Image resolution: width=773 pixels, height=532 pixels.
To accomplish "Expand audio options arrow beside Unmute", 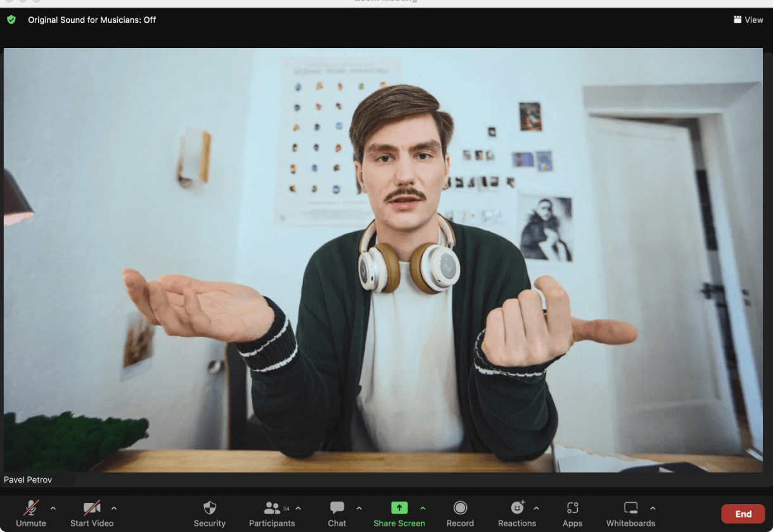I will [x=53, y=508].
